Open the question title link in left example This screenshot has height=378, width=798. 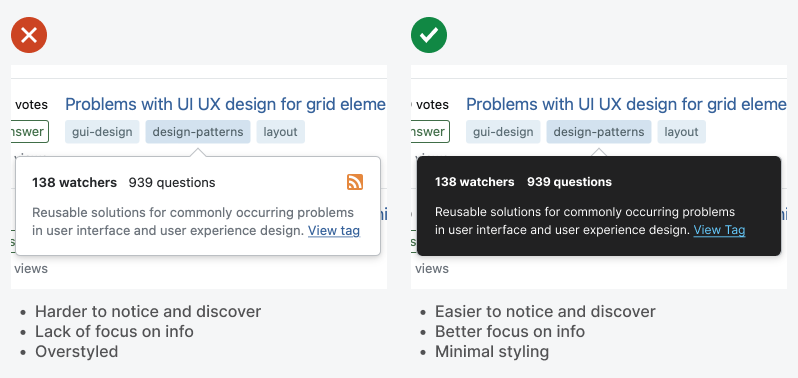coord(225,104)
